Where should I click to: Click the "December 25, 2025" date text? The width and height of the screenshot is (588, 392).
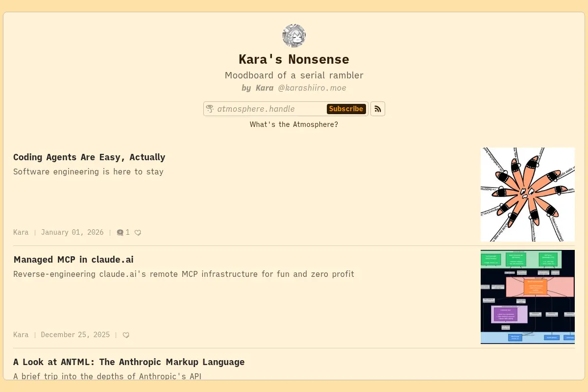(x=75, y=335)
